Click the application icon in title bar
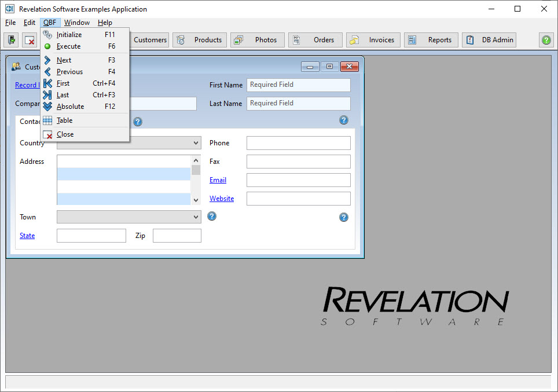Viewport: 558px width, 392px height. pos(10,9)
